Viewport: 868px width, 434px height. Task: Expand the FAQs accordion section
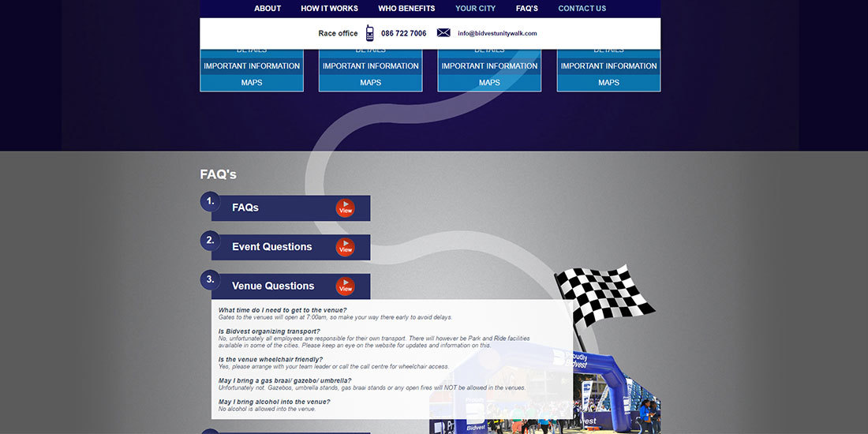click(345, 208)
